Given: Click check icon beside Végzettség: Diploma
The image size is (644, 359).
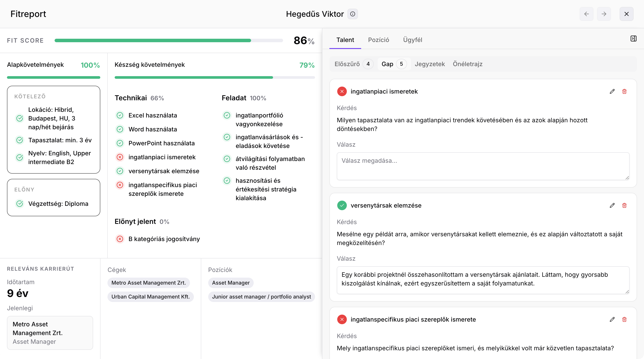Looking at the screenshot, I should (20, 203).
